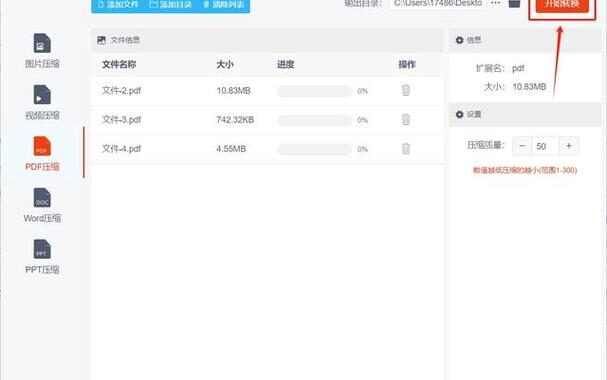Click the 4.55MB size cell
The width and height of the screenshot is (607, 380).
coord(231,149)
